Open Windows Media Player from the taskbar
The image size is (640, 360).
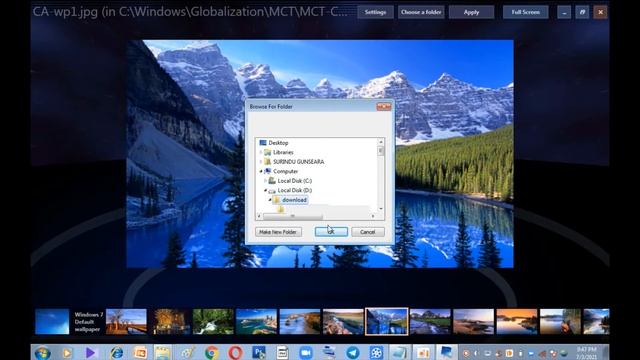click(67, 353)
